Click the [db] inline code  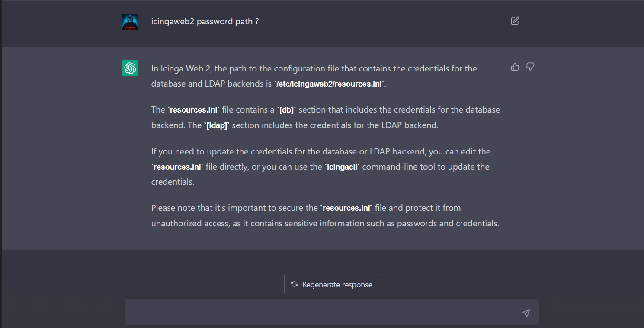(287, 110)
